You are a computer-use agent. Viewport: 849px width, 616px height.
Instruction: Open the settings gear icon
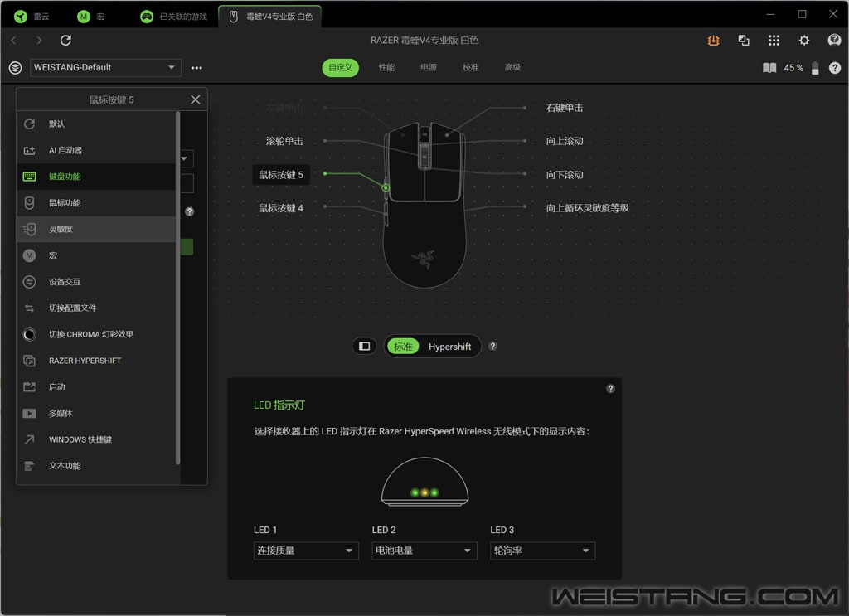pyautogui.click(x=803, y=41)
